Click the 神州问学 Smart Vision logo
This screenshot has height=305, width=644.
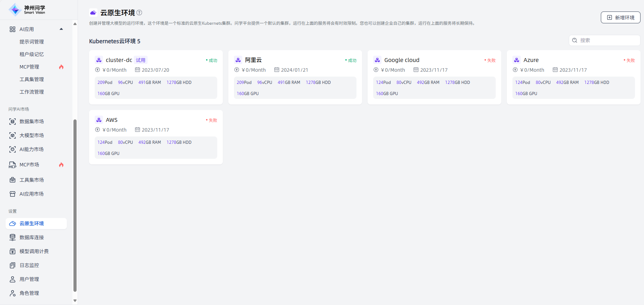(x=27, y=9)
